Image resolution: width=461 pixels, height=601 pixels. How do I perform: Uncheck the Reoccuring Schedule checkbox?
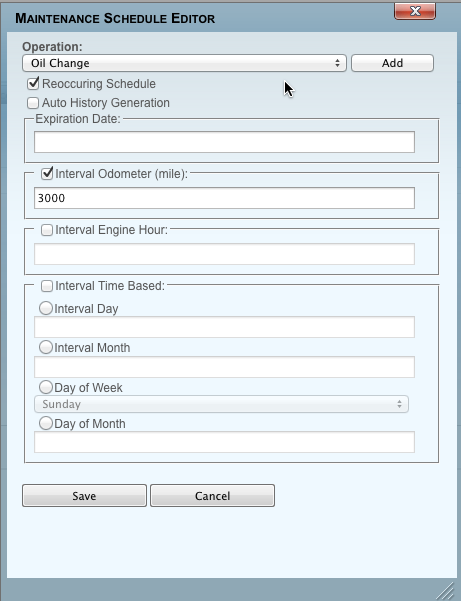click(33, 83)
